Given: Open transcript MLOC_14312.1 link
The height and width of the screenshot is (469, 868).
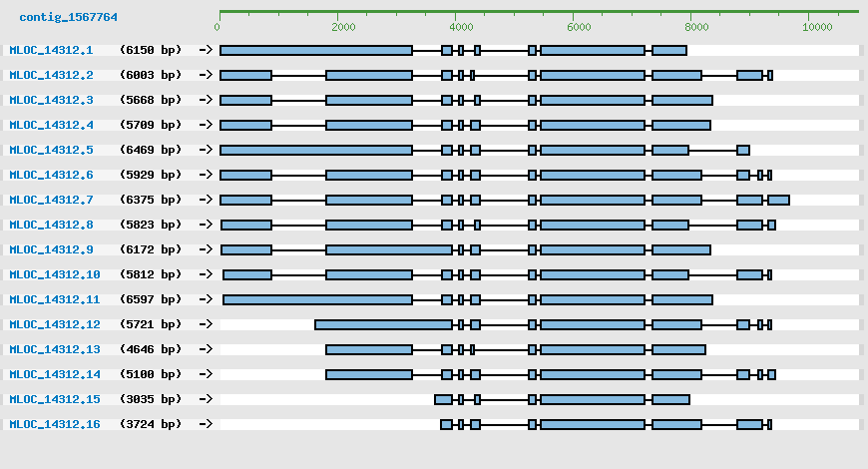Looking at the screenshot, I should click(51, 50).
